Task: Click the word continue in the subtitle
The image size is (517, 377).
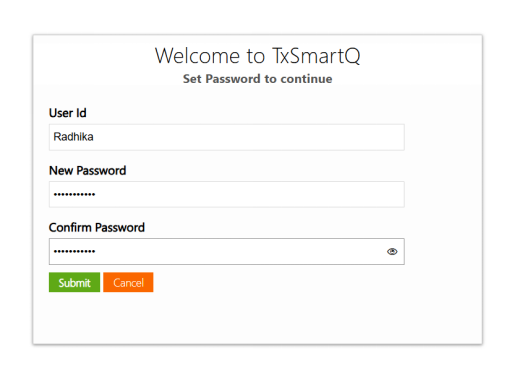Action: [x=306, y=79]
